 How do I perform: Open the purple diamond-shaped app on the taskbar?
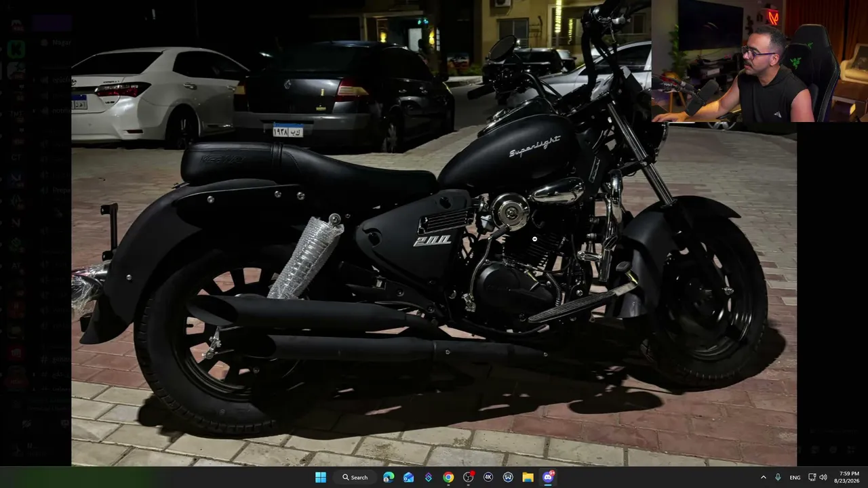tap(429, 477)
